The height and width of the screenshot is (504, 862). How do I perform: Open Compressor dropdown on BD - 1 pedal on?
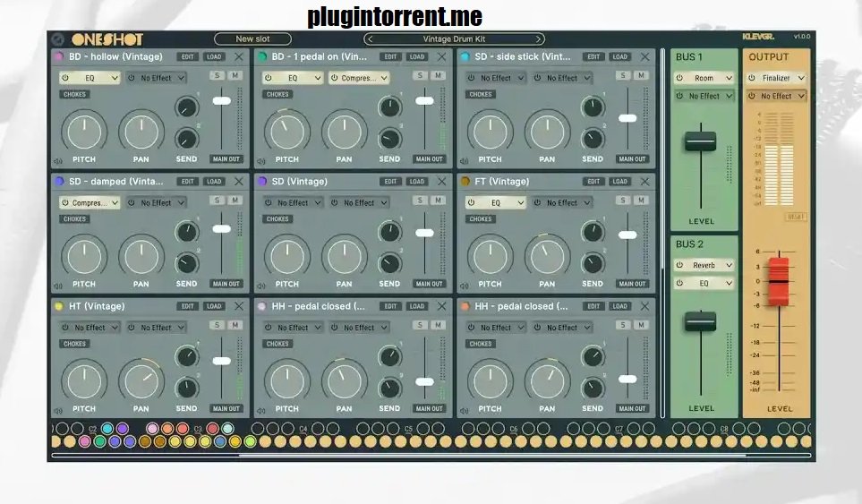[x=359, y=78]
